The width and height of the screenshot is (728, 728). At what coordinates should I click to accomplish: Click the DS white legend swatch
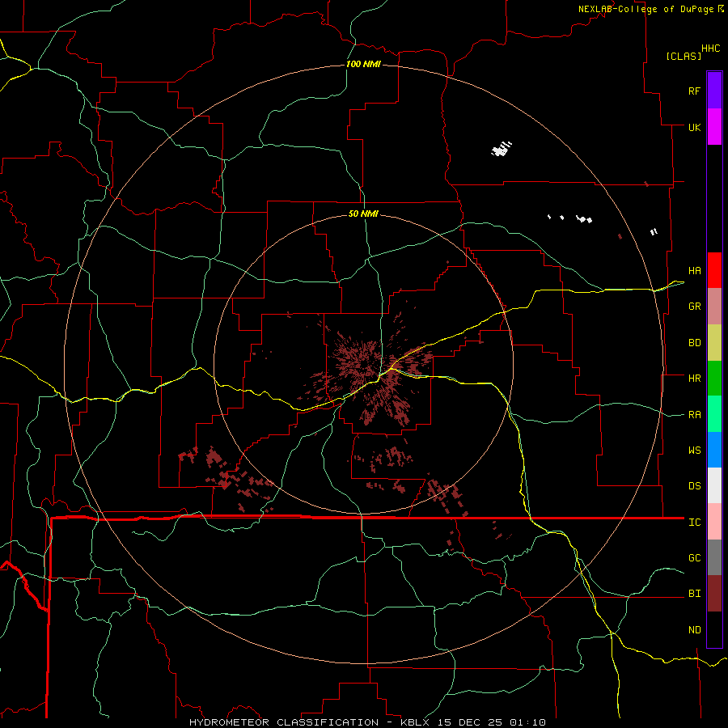coord(714,485)
